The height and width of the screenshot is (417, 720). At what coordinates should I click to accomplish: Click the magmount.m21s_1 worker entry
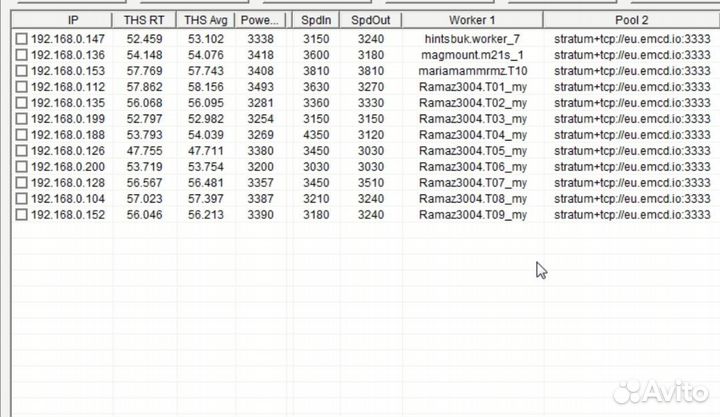pyautogui.click(x=472, y=54)
